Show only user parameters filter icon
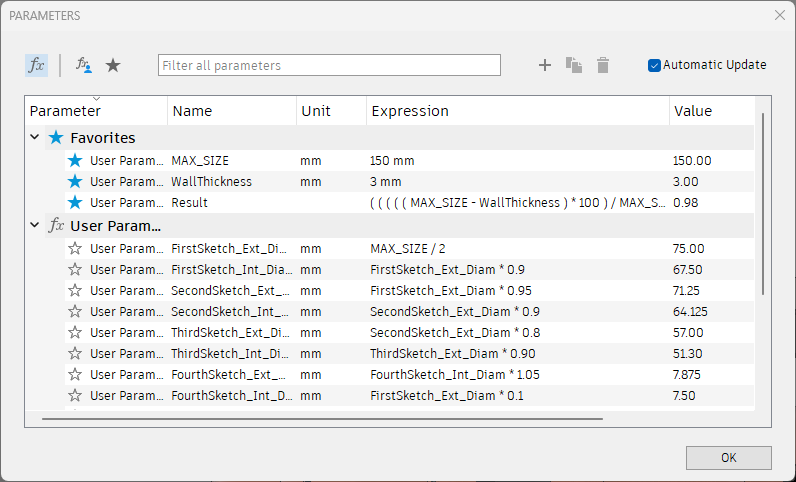The width and height of the screenshot is (796, 482). 84,65
